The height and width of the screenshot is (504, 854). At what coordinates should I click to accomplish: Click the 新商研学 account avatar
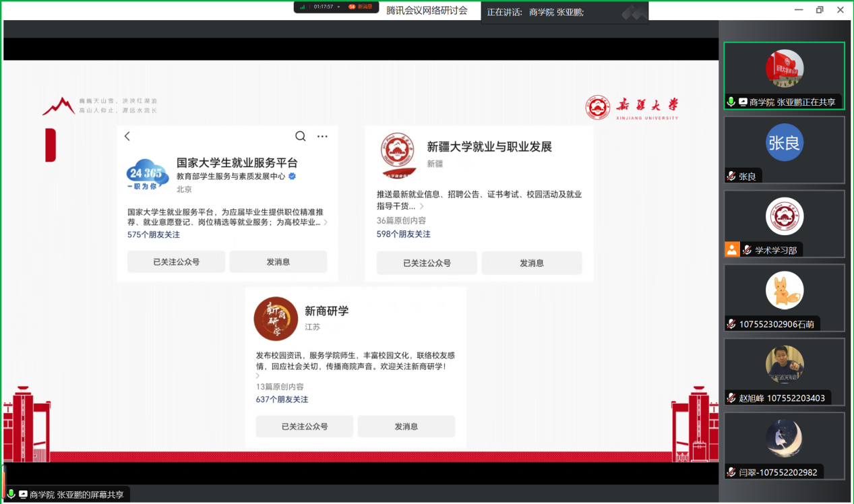[276, 319]
